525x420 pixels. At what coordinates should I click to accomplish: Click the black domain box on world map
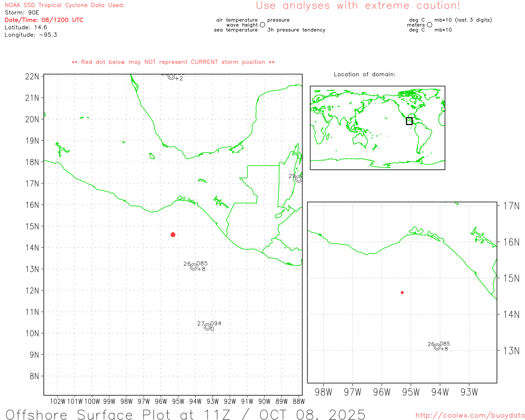pyautogui.click(x=409, y=121)
